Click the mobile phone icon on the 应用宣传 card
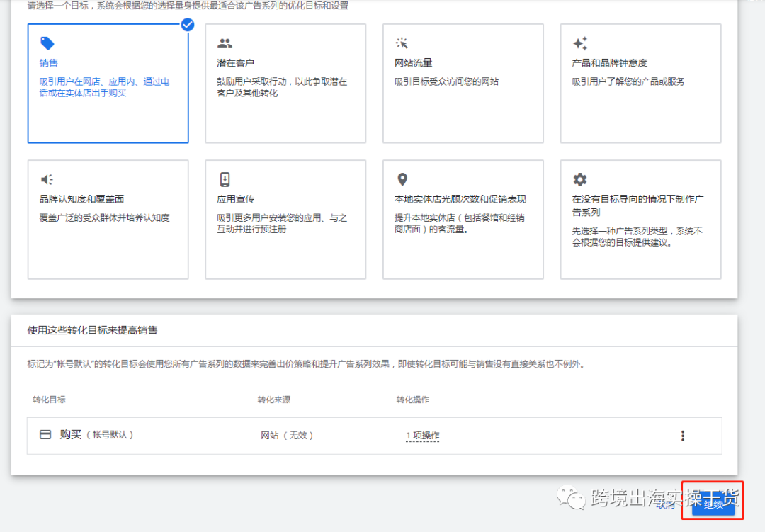This screenshot has width=765, height=532. 226,179
